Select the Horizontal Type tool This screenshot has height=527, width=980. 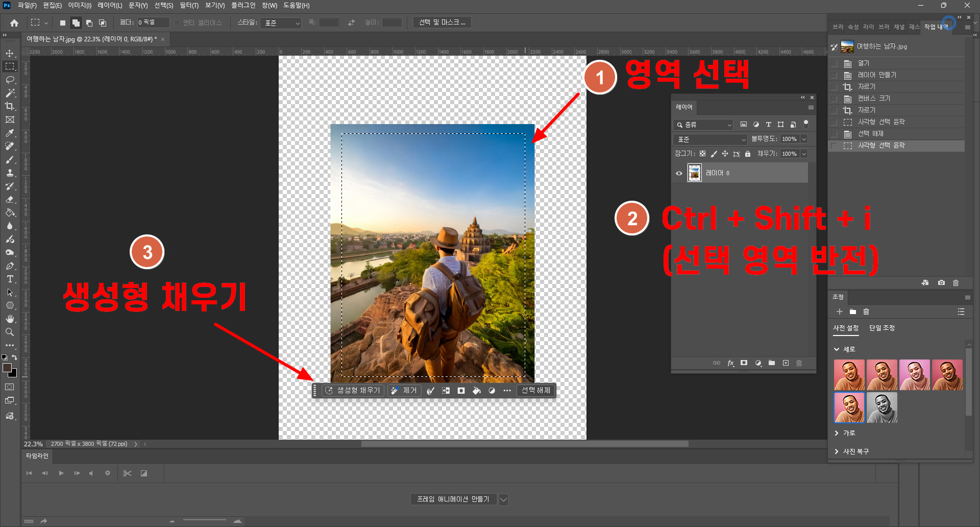[10, 279]
